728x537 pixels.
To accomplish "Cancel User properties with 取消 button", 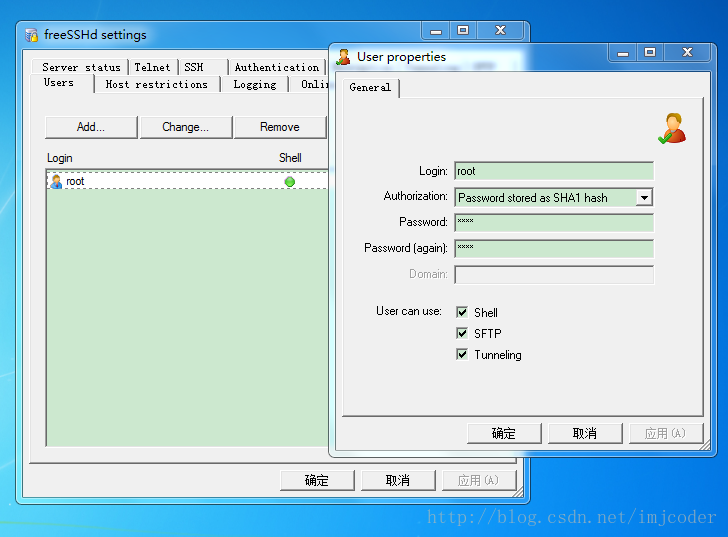I will (585, 433).
